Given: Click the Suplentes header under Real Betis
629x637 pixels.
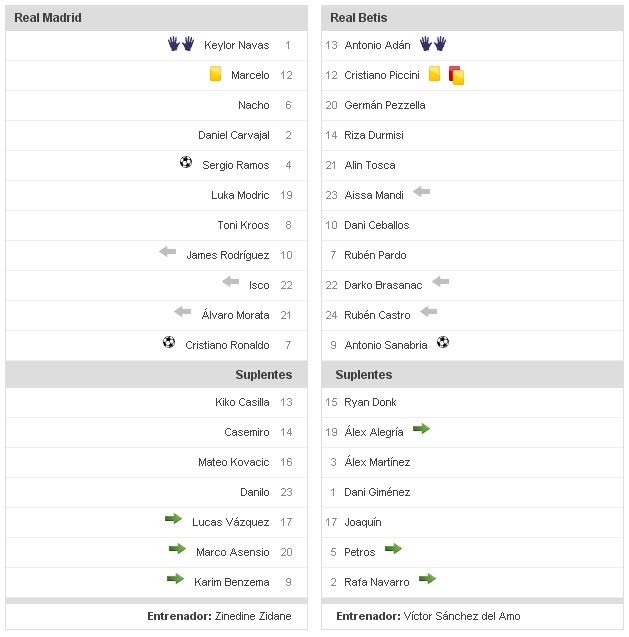Looking at the screenshot, I should 364,375.
